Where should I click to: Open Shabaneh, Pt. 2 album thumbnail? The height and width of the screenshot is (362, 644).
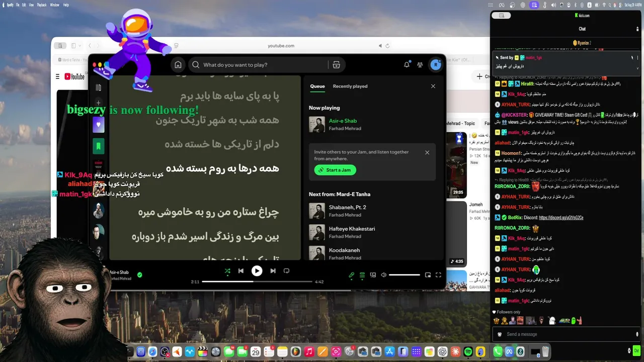click(x=317, y=211)
